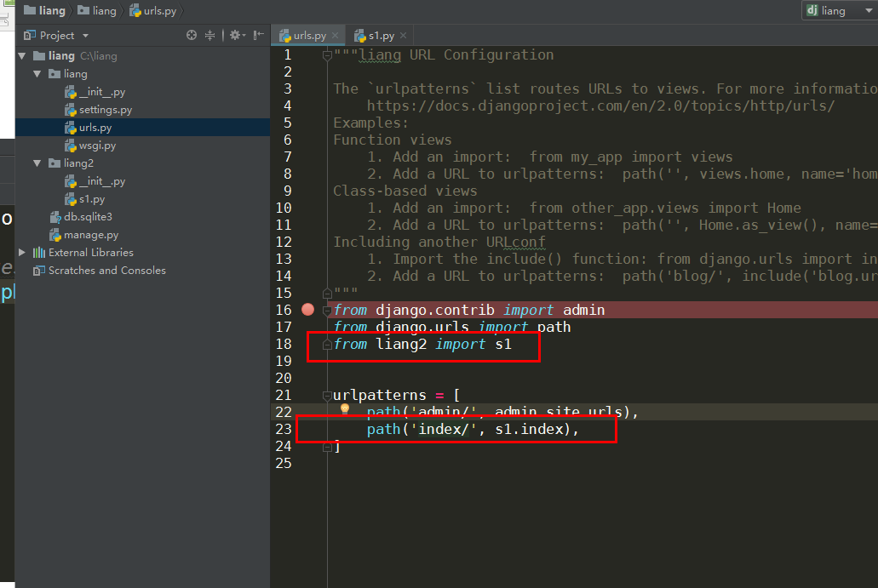Click the lightbulb intention icon on line 22
878x588 pixels.
point(345,409)
